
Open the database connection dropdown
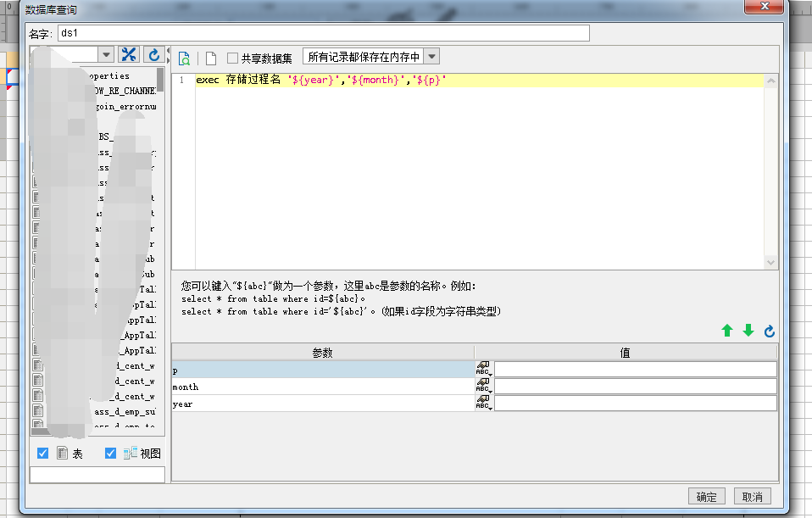pyautogui.click(x=106, y=54)
